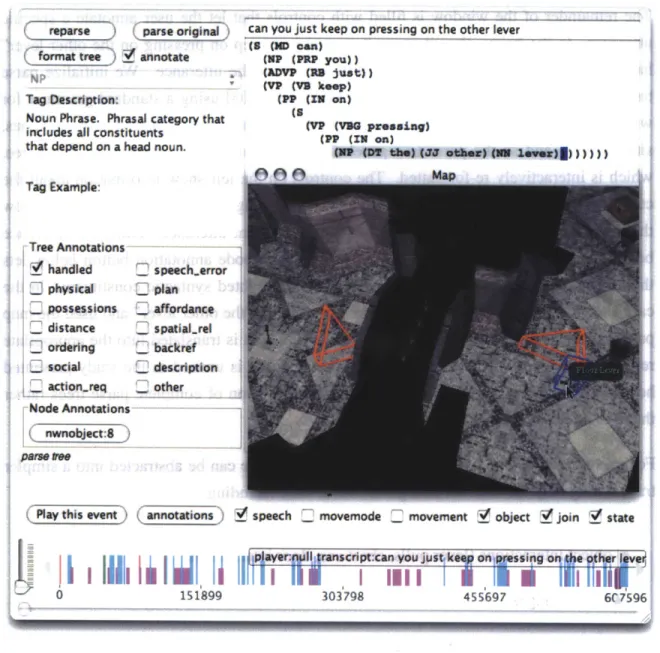
Task: Click timeline tick at 455697
Action: pyautogui.click(x=484, y=596)
